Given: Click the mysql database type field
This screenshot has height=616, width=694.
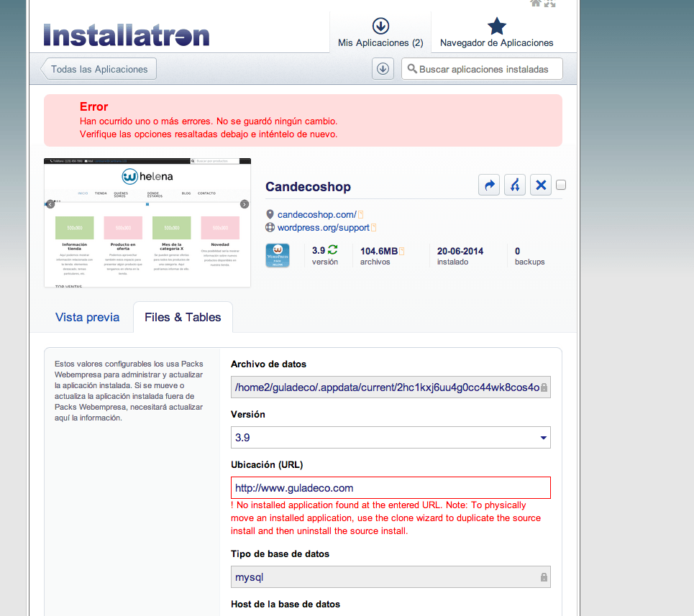Looking at the screenshot, I should click(391, 577).
